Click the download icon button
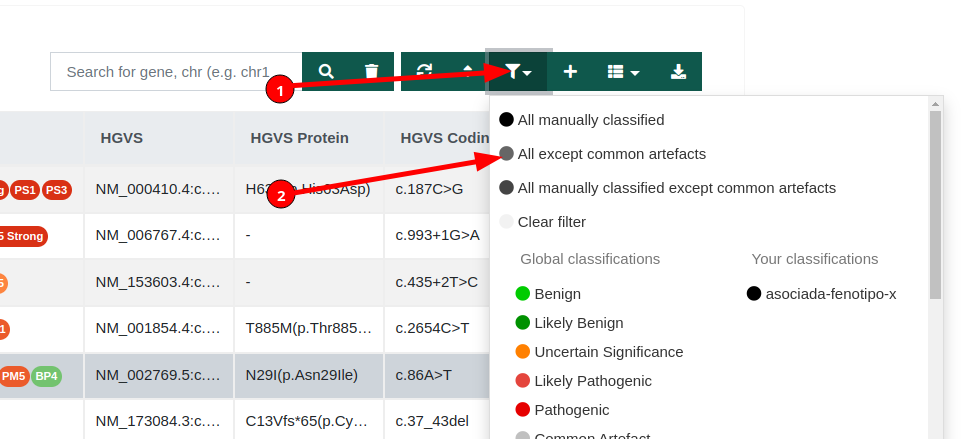Screen dimensions: 962x439 point(678,72)
